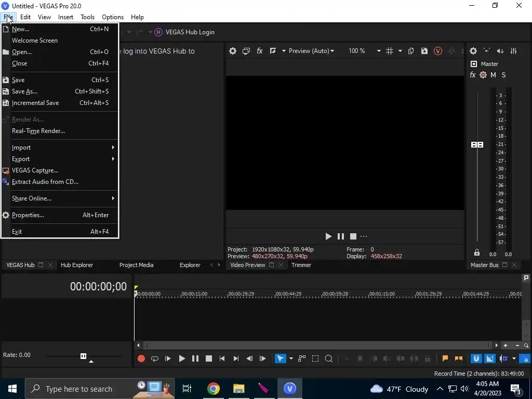Viewport: 532px width, 399px height.
Task: Open the Tools menu
Action: point(87,17)
